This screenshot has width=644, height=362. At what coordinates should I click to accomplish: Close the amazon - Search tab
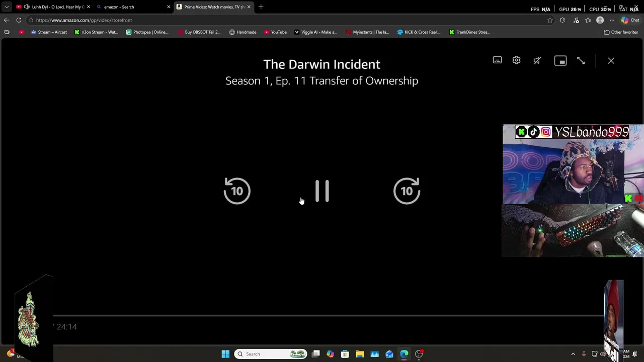(x=169, y=7)
